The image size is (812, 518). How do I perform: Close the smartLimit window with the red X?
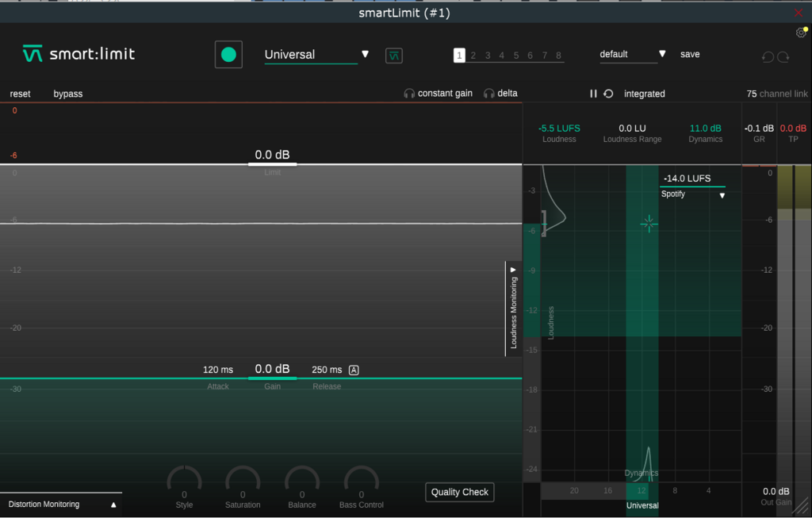coord(798,13)
